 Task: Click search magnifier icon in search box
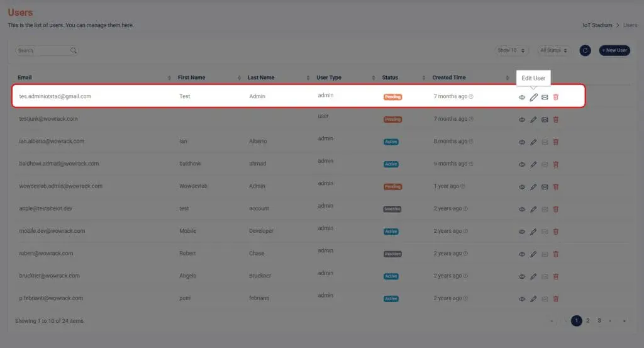(74, 50)
